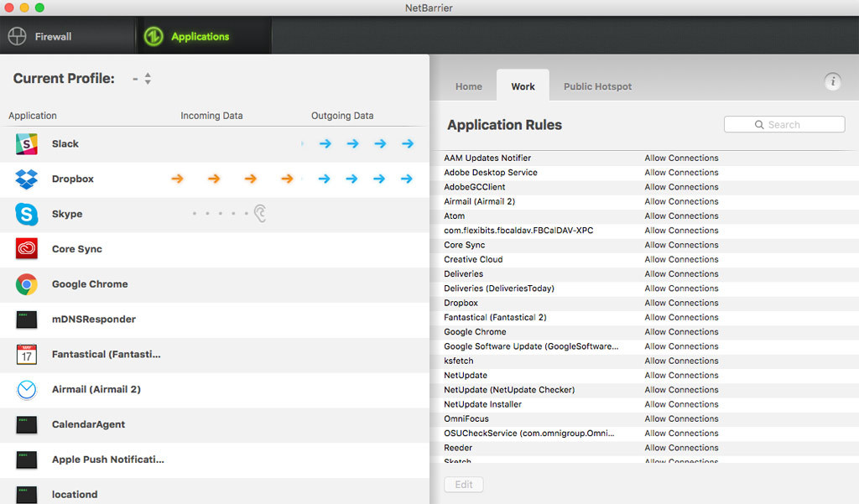Click the magnifier icon in the Search field
This screenshot has width=859, height=504.
click(x=759, y=124)
